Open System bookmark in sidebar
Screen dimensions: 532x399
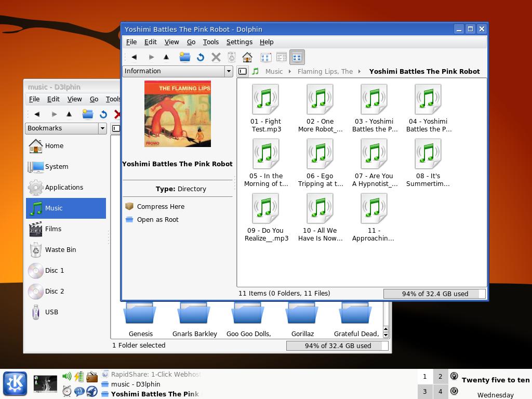[66, 167]
